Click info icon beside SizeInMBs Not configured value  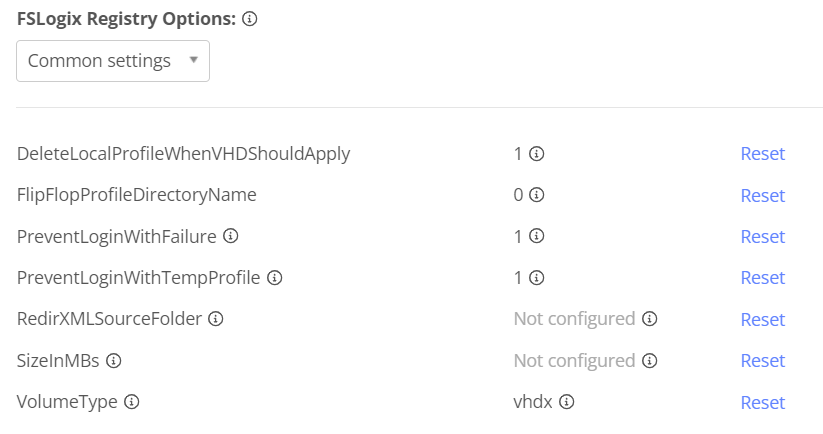(x=650, y=360)
